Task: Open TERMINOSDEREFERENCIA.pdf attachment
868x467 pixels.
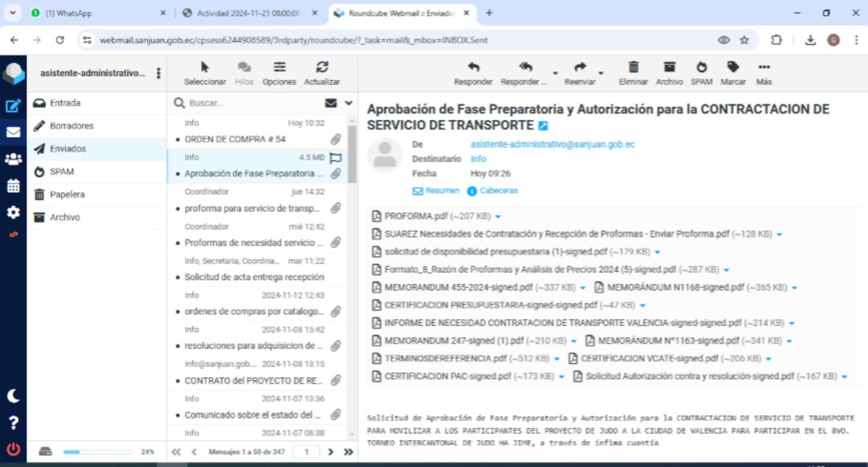Action: pyautogui.click(x=445, y=358)
